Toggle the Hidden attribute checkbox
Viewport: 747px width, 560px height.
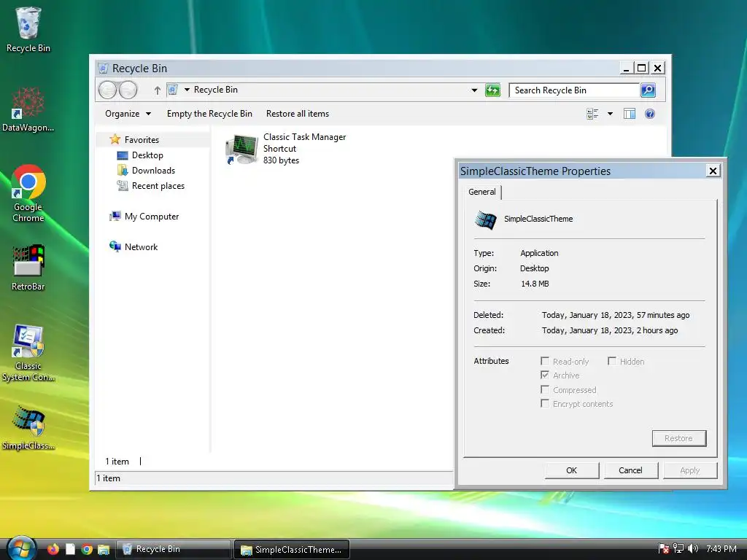(x=612, y=361)
